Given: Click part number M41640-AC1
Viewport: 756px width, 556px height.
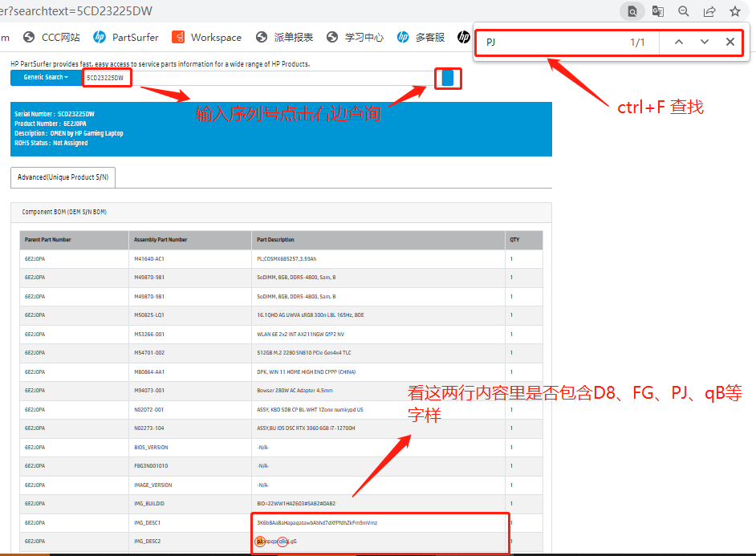Looking at the screenshot, I should tap(149, 258).
